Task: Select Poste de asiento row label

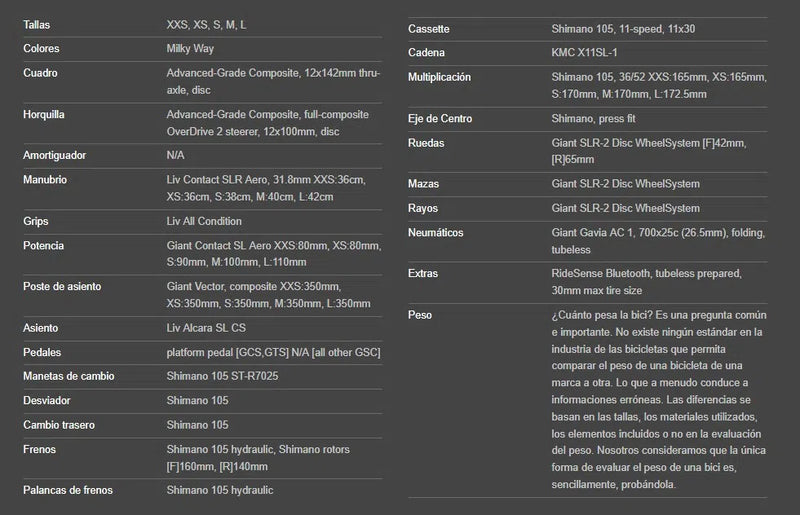Action: (x=62, y=286)
